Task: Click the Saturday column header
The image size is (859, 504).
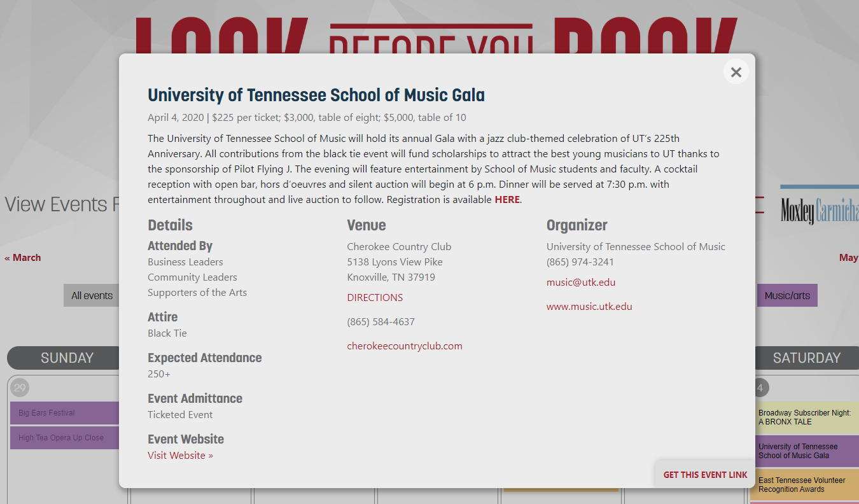Action: [x=807, y=358]
